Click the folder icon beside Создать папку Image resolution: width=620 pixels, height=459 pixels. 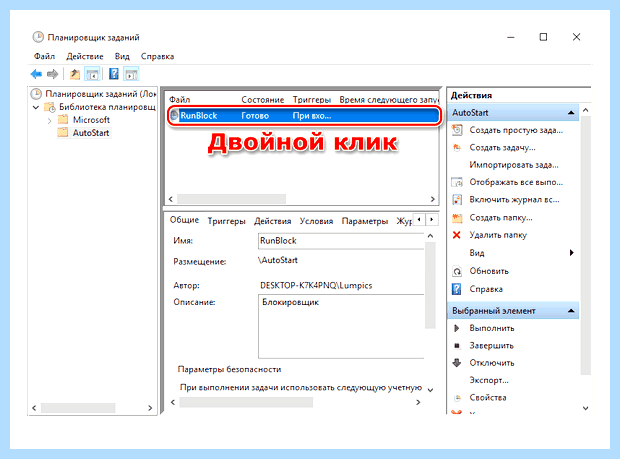coord(457,217)
